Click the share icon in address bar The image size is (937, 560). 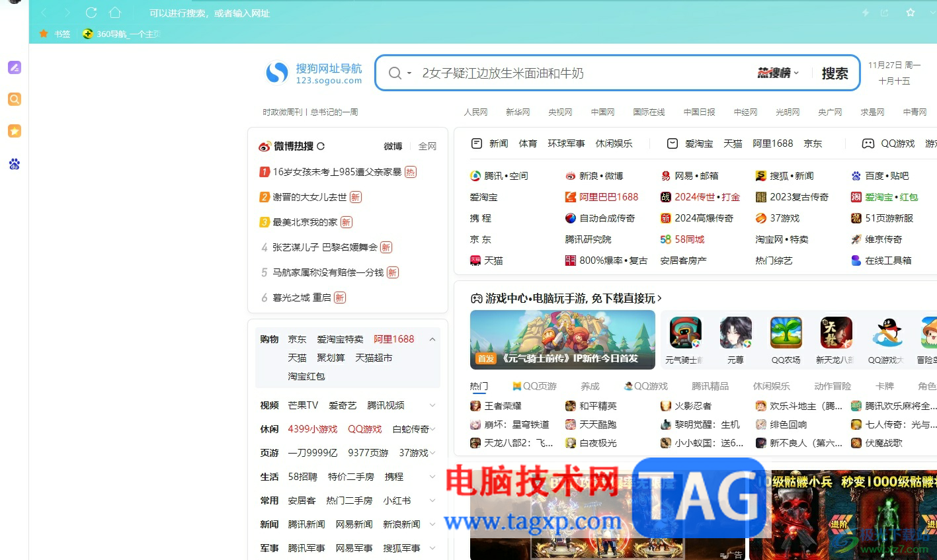click(x=885, y=13)
